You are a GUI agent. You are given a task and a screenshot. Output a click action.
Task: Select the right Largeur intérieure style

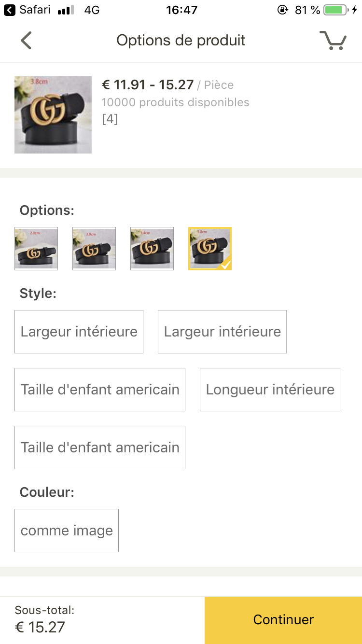click(222, 332)
